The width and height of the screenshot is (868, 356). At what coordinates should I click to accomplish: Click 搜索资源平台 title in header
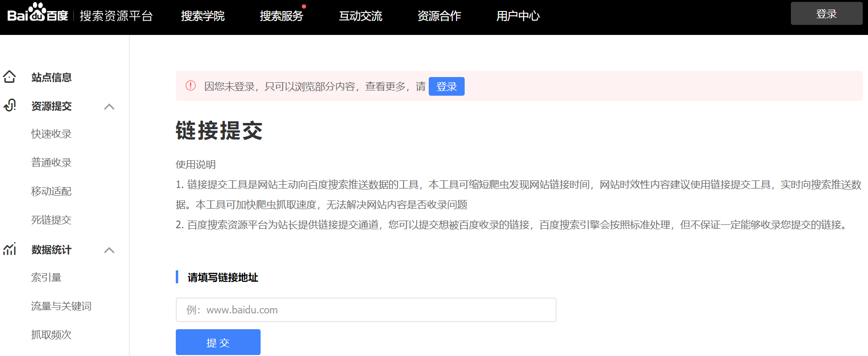[116, 16]
